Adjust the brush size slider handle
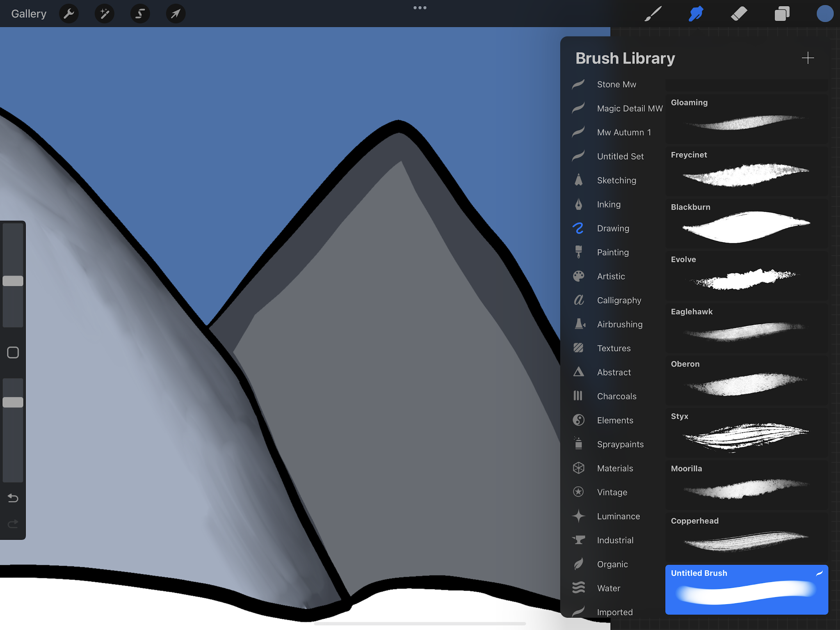This screenshot has height=630, width=840. (x=13, y=281)
